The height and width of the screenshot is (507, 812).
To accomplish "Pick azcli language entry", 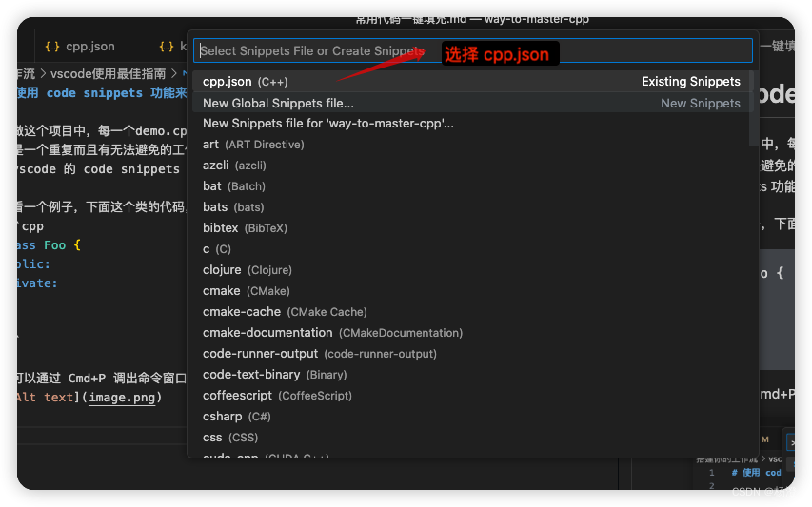I will [470, 166].
